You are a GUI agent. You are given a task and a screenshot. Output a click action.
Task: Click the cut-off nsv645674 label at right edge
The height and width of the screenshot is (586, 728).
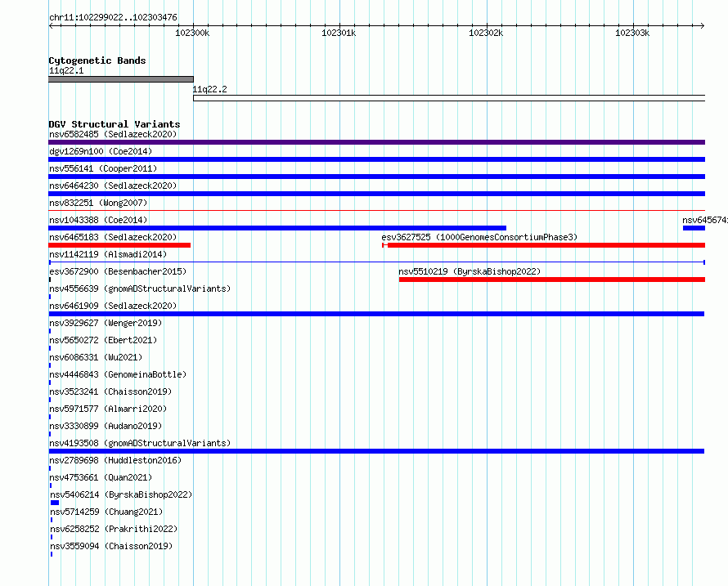tap(705, 220)
